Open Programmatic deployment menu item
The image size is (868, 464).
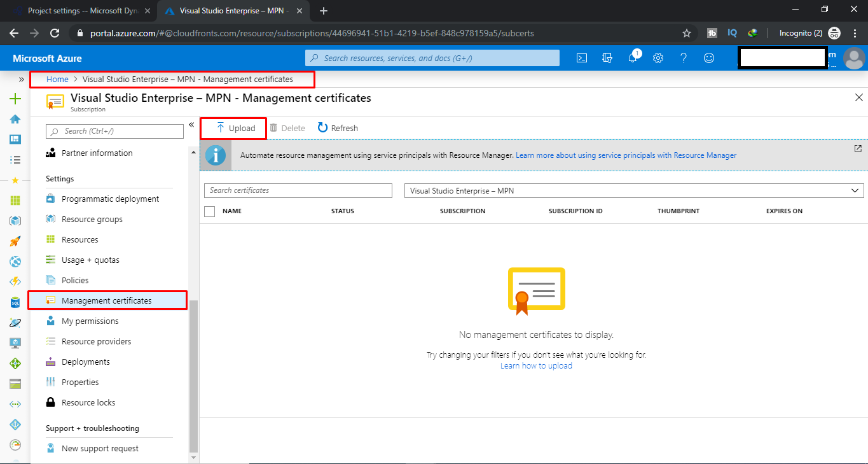coord(109,199)
